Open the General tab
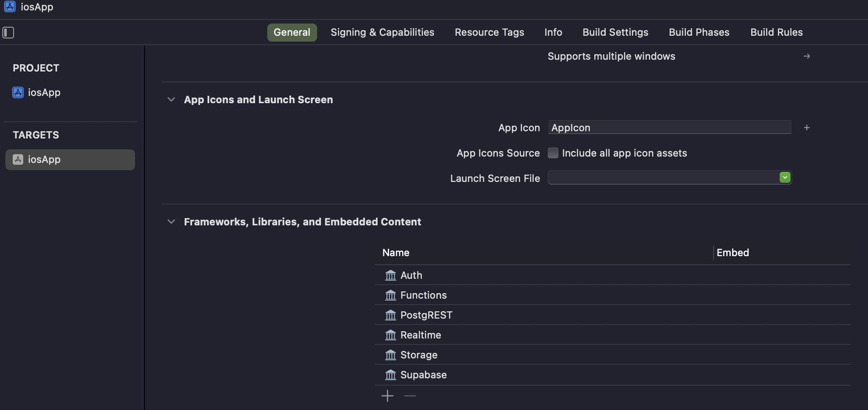Image resolution: width=868 pixels, height=410 pixels. coord(292,33)
